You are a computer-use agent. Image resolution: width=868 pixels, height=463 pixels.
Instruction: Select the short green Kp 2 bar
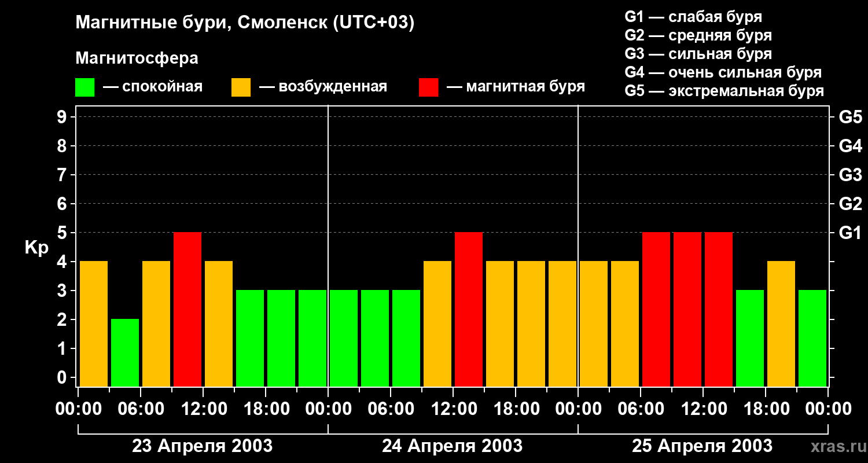coord(125,353)
